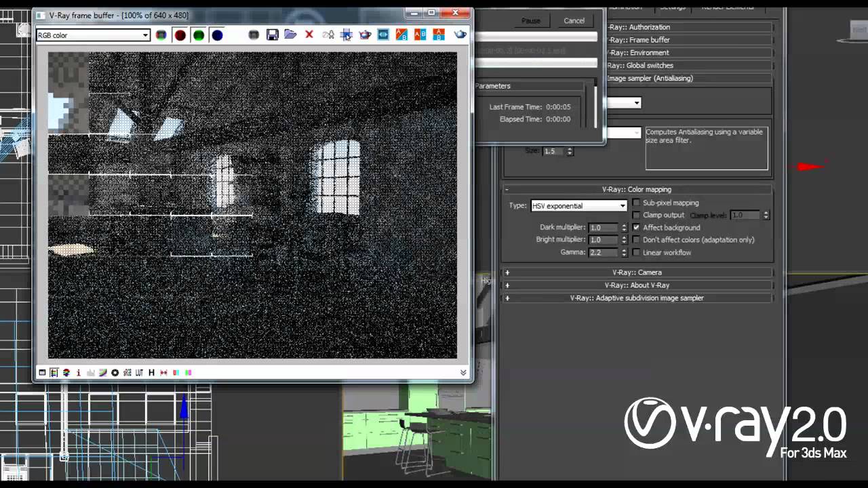Viewport: 868px width, 488px height.
Task: Toggle the levels correction icon
Action: [91, 373]
